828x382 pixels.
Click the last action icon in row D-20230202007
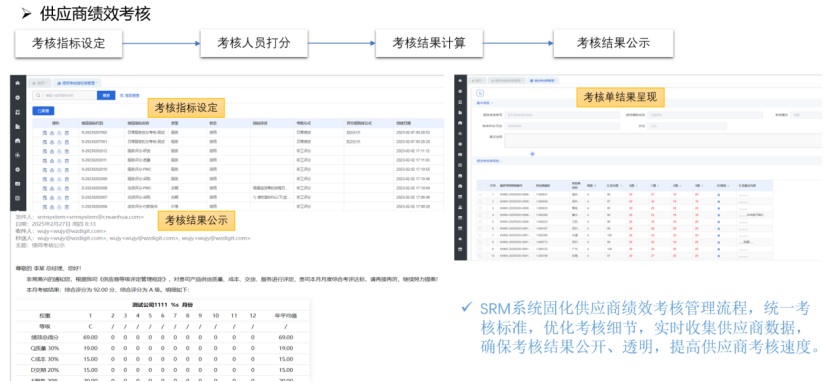(67, 197)
